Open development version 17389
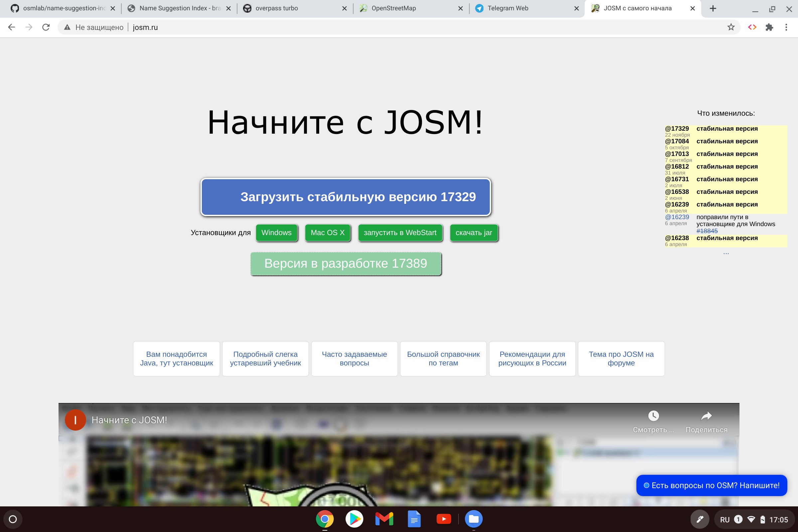The image size is (798, 532). tap(346, 264)
